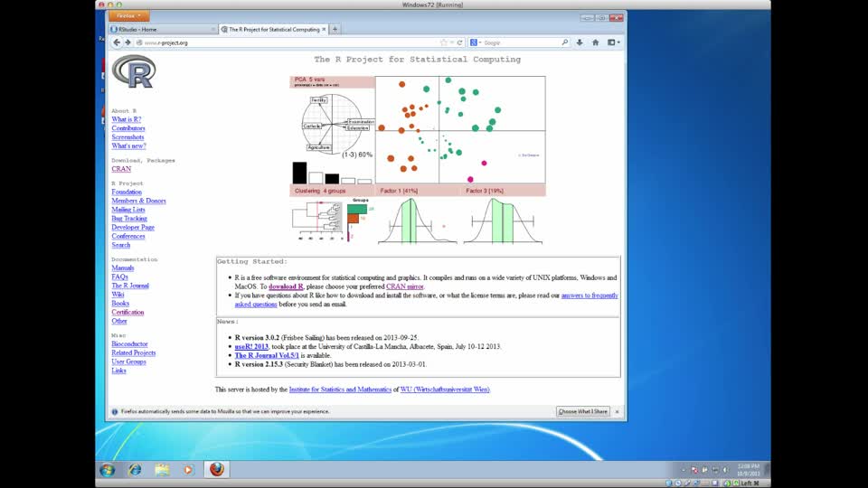This screenshot has height=488, width=868.
Task: Open the User Groups link
Action: (128, 361)
